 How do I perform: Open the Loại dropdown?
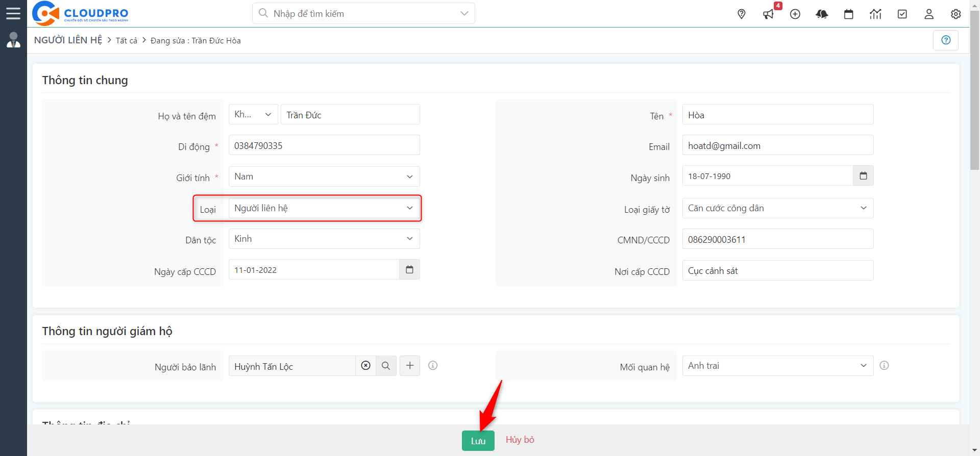[324, 208]
